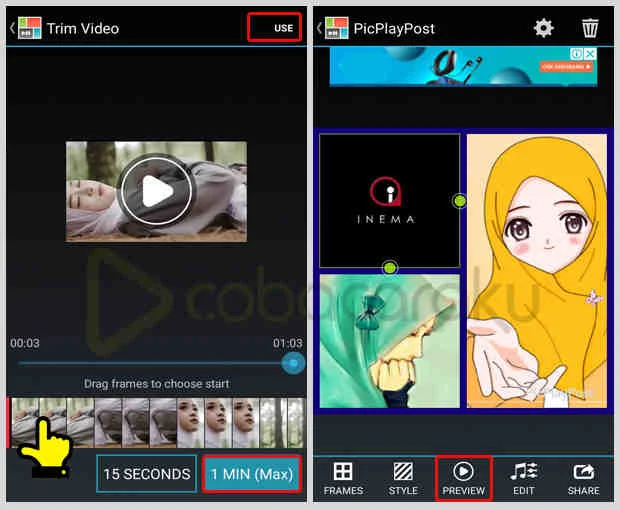Click the green vertical divider handle
Viewport: 620px width, 510px height.
(459, 201)
